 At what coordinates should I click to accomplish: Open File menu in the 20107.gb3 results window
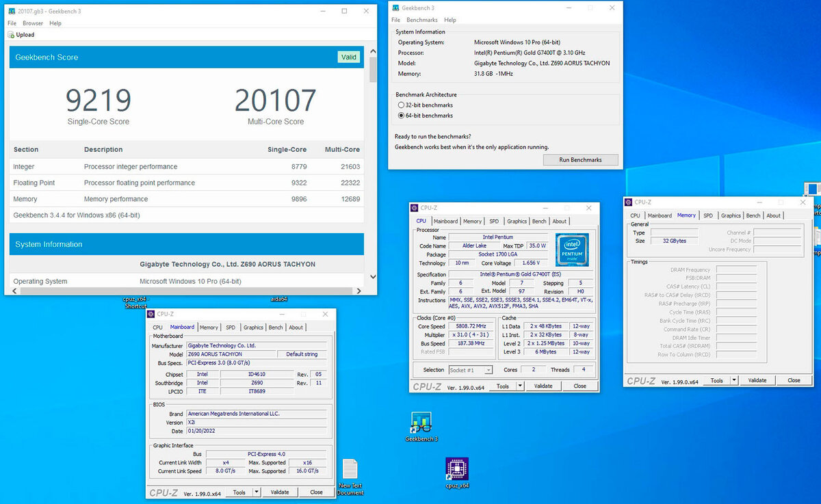pos(12,23)
